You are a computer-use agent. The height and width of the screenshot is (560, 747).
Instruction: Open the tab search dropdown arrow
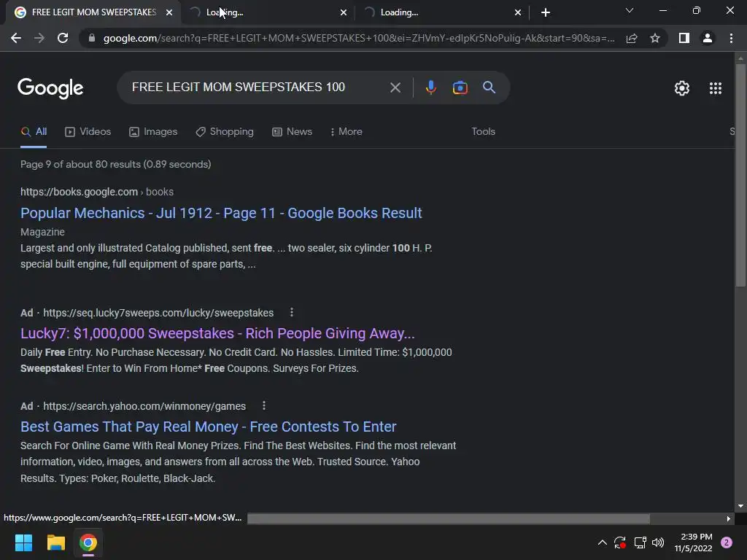click(x=630, y=10)
